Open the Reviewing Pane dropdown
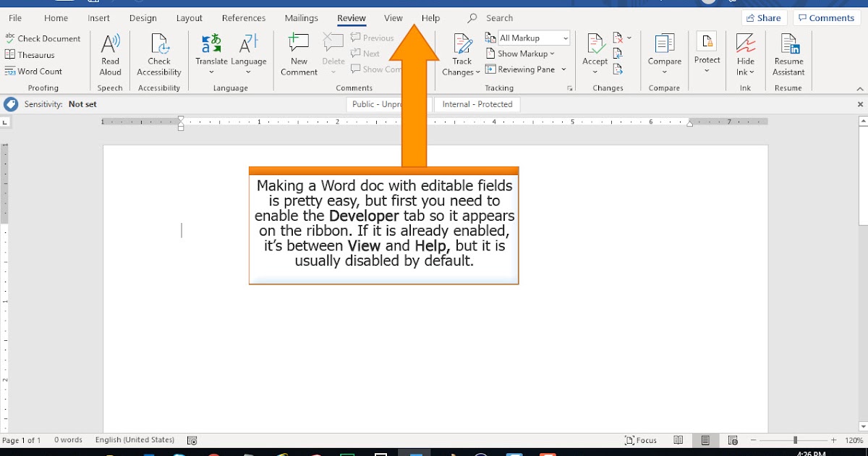This screenshot has width=868, height=456. [x=526, y=69]
